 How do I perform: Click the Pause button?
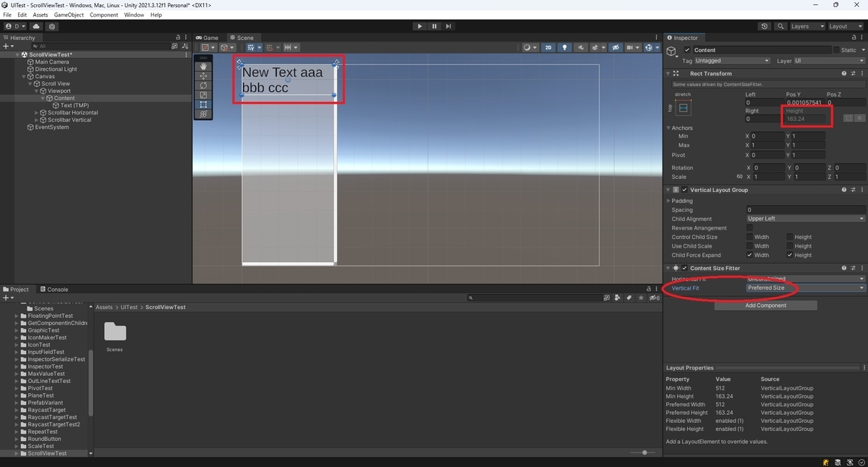coord(434,25)
